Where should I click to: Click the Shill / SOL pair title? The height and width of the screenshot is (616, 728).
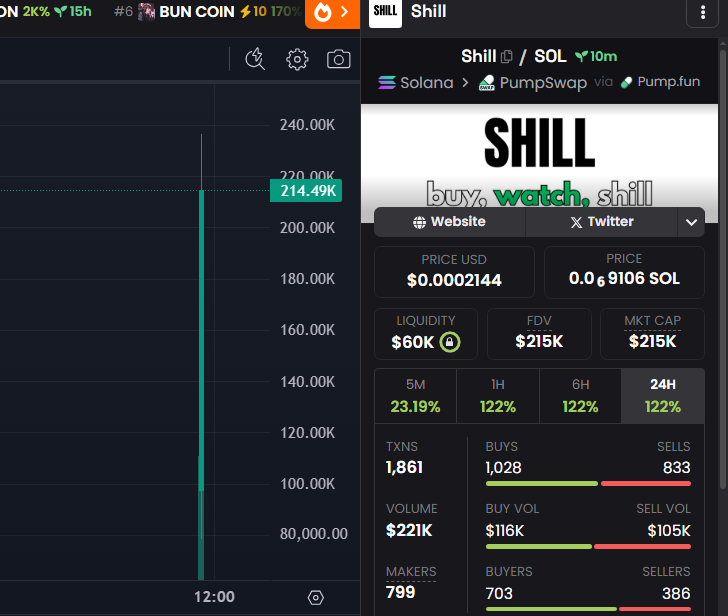514,57
